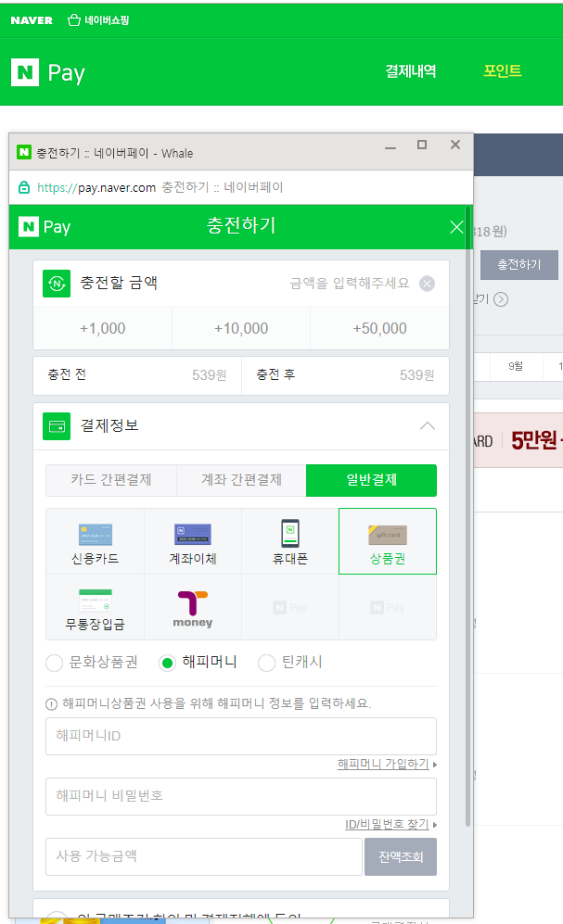Click the N Pay logo in main header
Image resolution: width=563 pixels, height=924 pixels.
point(48,72)
